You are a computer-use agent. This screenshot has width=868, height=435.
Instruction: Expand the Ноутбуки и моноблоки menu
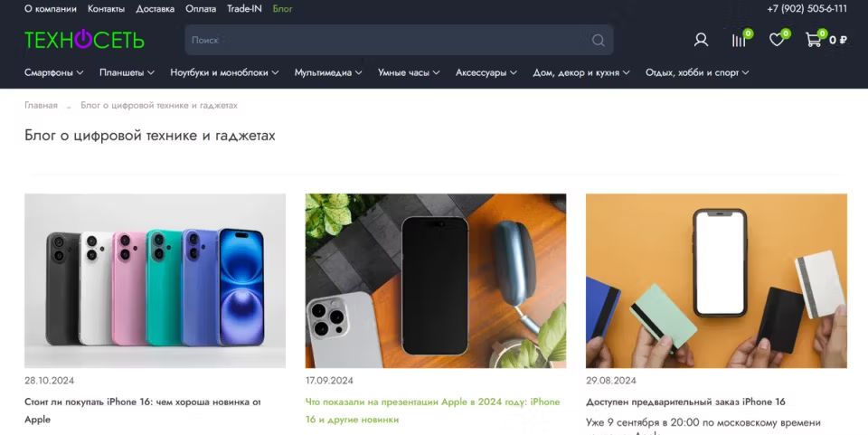pyautogui.click(x=224, y=72)
